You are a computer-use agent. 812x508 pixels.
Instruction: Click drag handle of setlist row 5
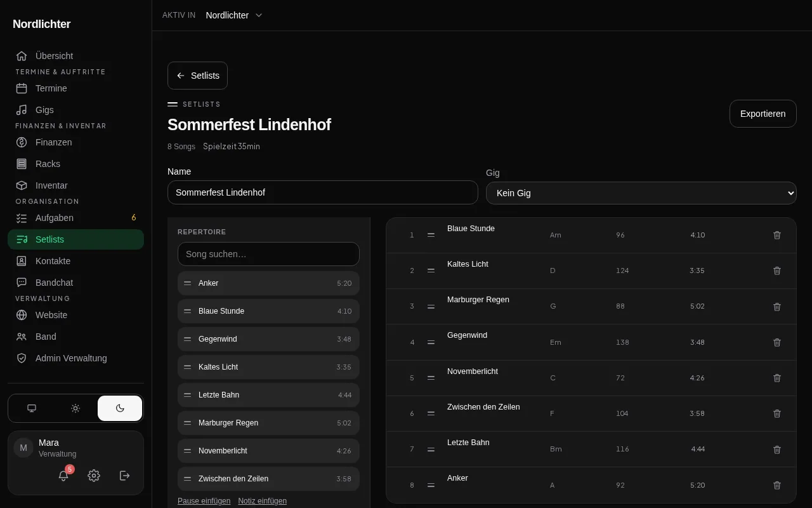click(x=431, y=378)
